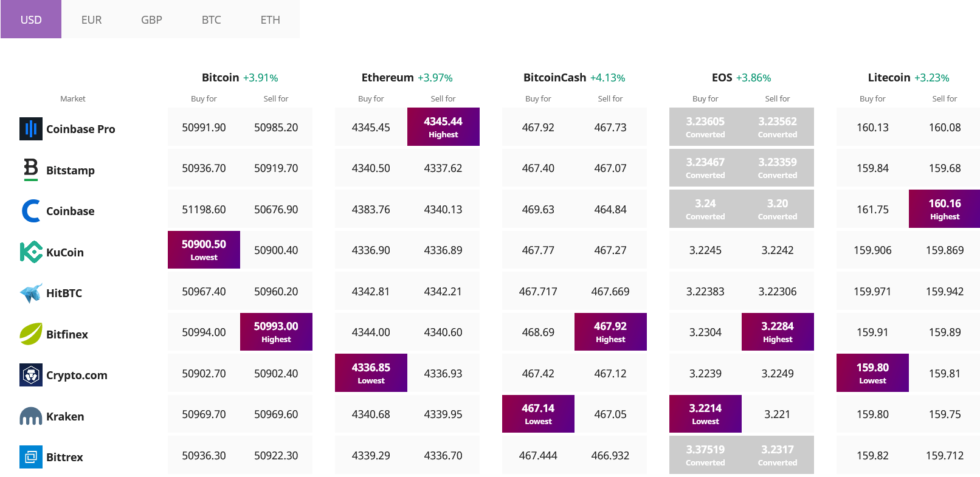Click the highest BitcoinCash sell price 467.92

tap(610, 332)
